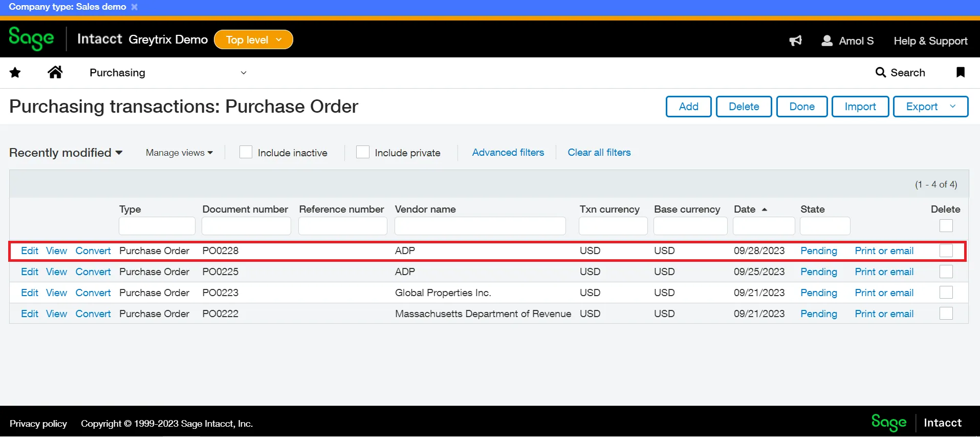Screen dimensions: 980x437
Task: Click the Import button
Action: coord(860,107)
